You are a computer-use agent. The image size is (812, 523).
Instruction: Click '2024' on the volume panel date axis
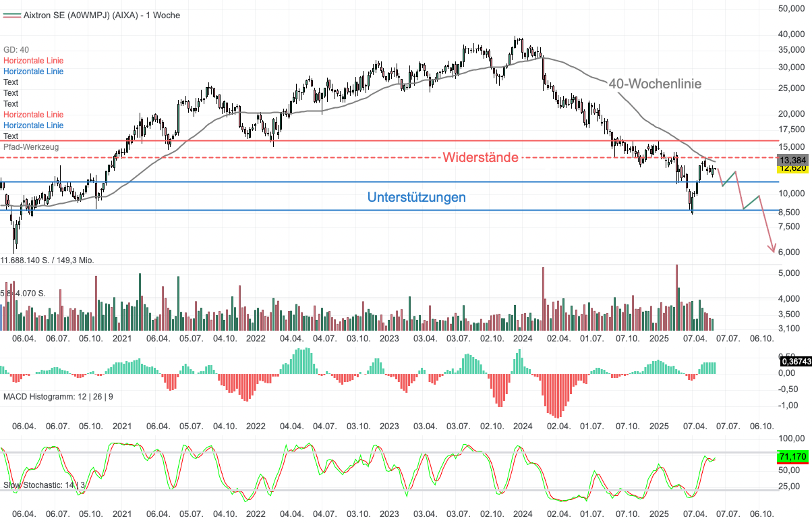(523, 338)
